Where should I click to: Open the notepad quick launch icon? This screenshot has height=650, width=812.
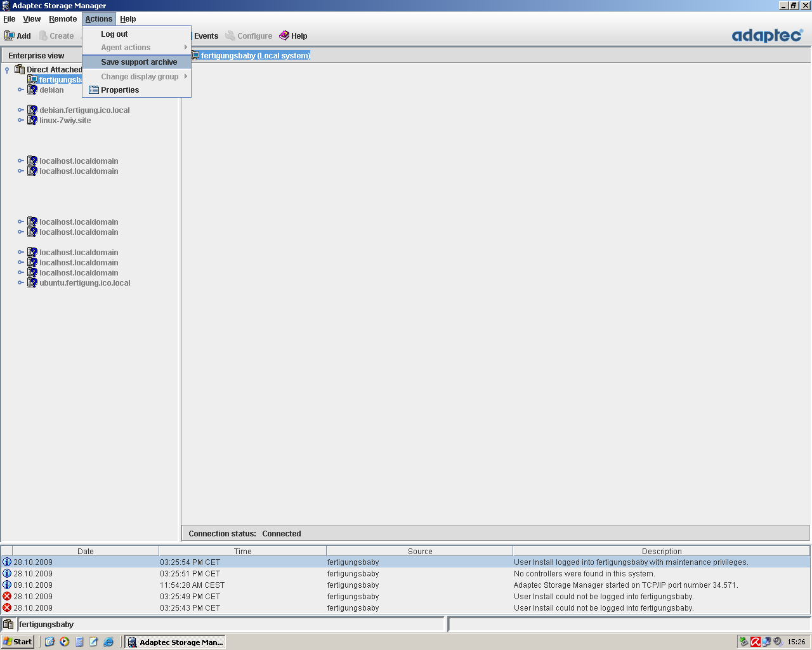click(94, 642)
